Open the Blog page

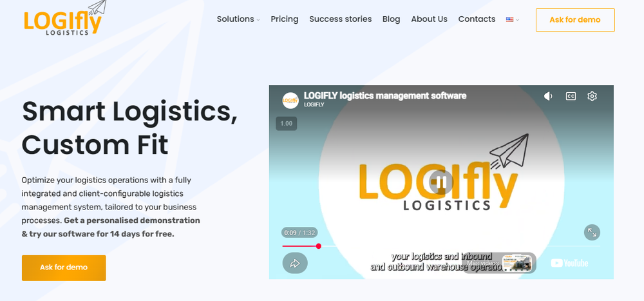[x=391, y=19]
